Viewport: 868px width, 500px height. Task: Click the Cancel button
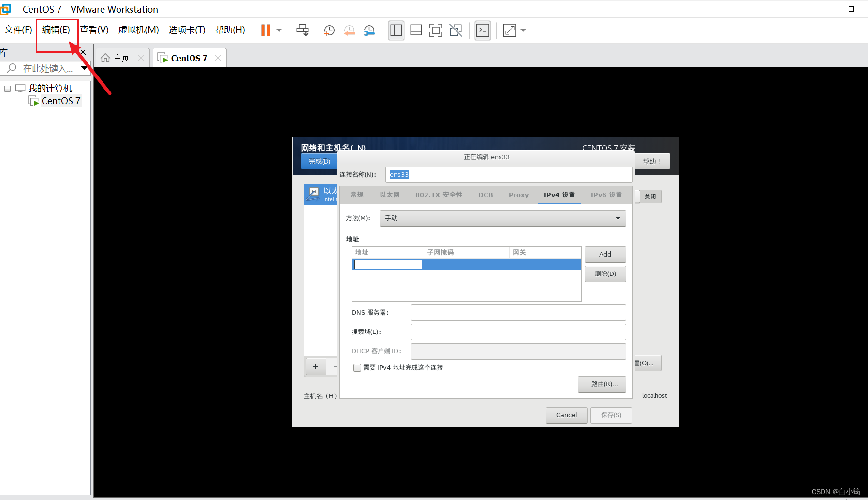pyautogui.click(x=566, y=415)
